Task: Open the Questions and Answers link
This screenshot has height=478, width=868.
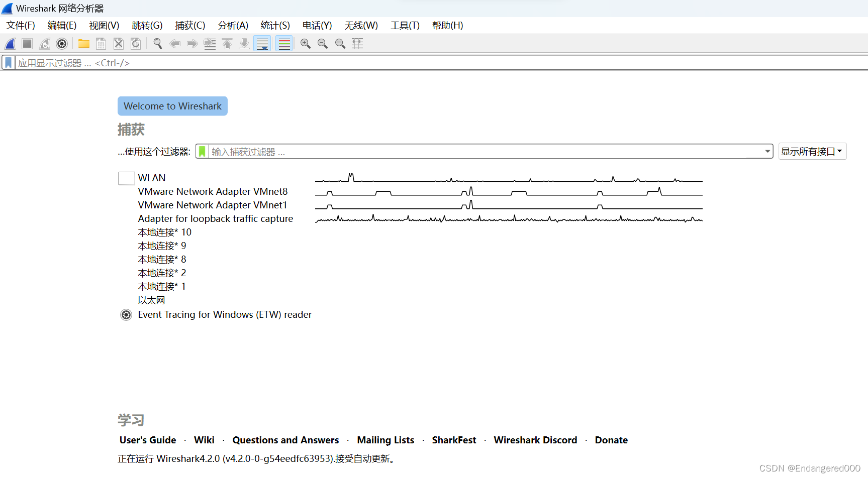Action: (285, 440)
